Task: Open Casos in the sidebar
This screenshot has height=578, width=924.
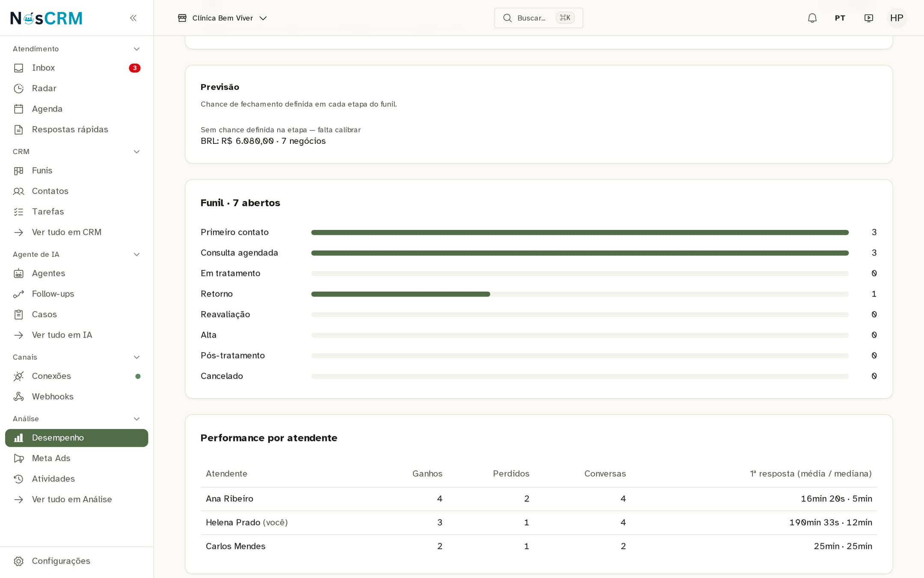Action: coord(77,314)
